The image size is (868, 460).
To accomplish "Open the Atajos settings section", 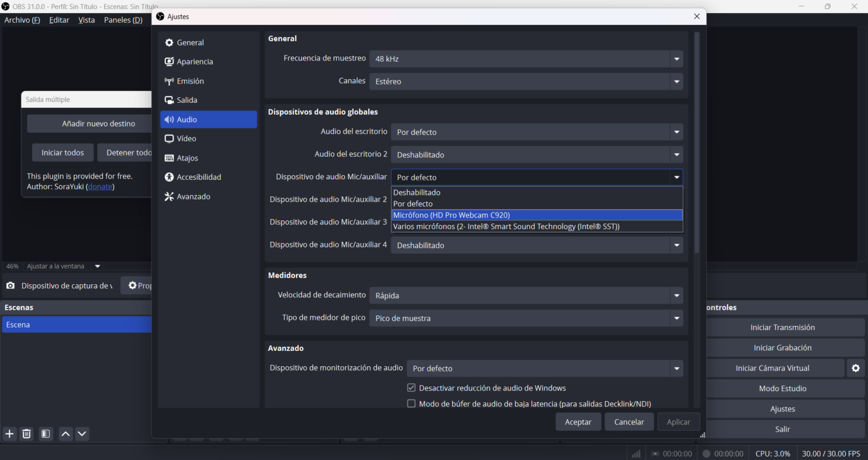I will [187, 158].
